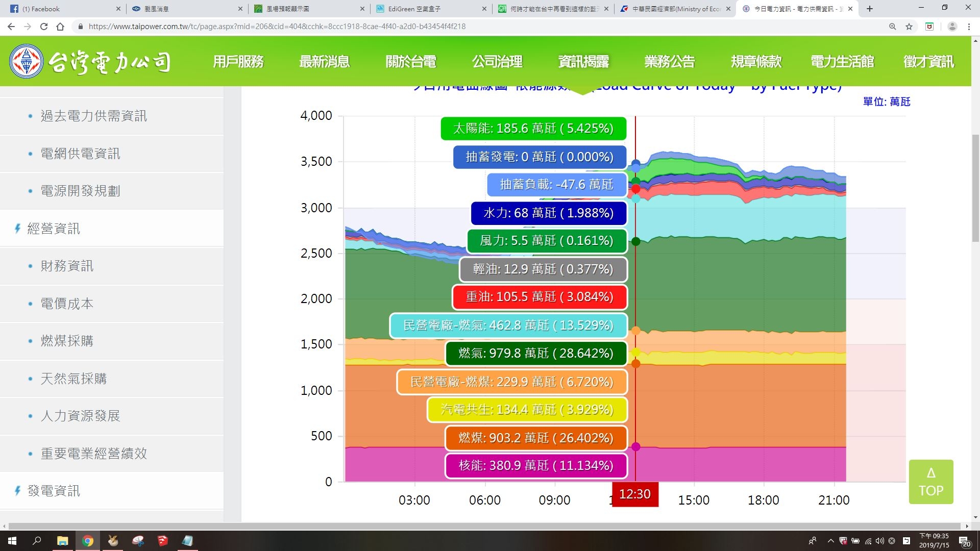Screen dimensions: 980x551
Task: Switch input method indicator in tray
Action: [x=906, y=541]
